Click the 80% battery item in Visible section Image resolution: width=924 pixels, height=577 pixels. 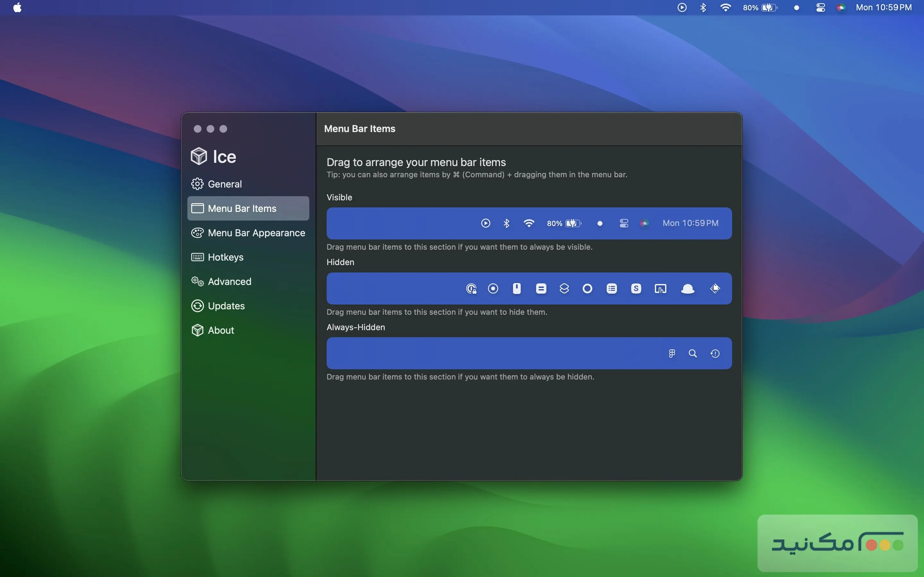tap(564, 223)
